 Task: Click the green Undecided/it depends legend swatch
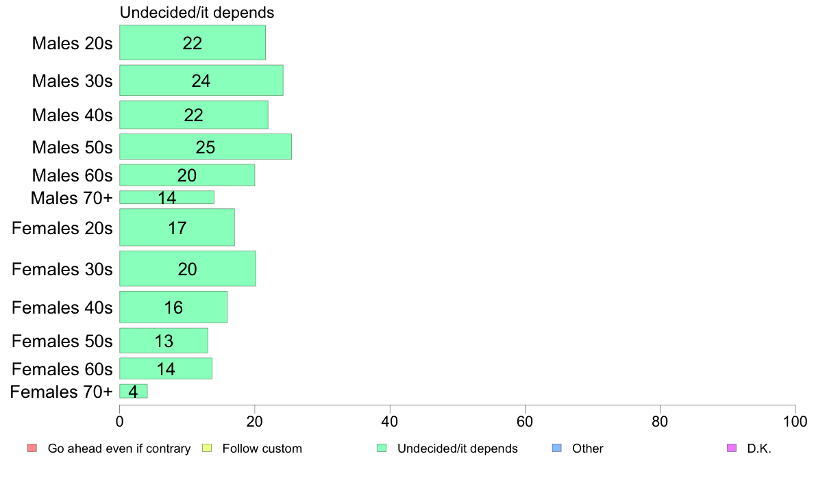(x=382, y=448)
